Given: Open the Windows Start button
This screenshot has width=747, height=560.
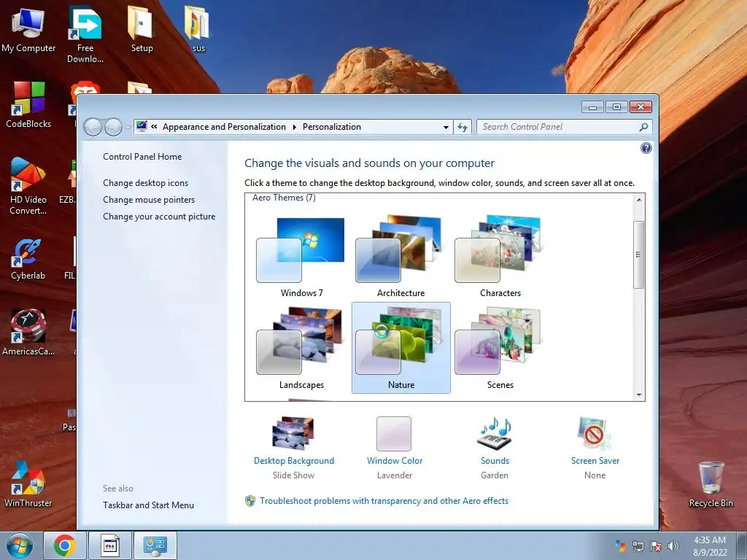Looking at the screenshot, I should 19,545.
